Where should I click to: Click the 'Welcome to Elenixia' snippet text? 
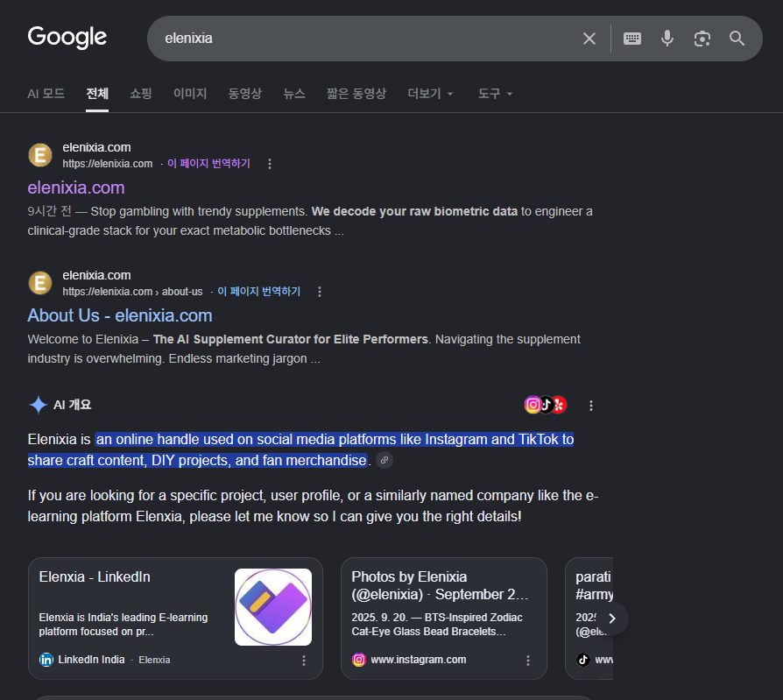click(x=304, y=349)
